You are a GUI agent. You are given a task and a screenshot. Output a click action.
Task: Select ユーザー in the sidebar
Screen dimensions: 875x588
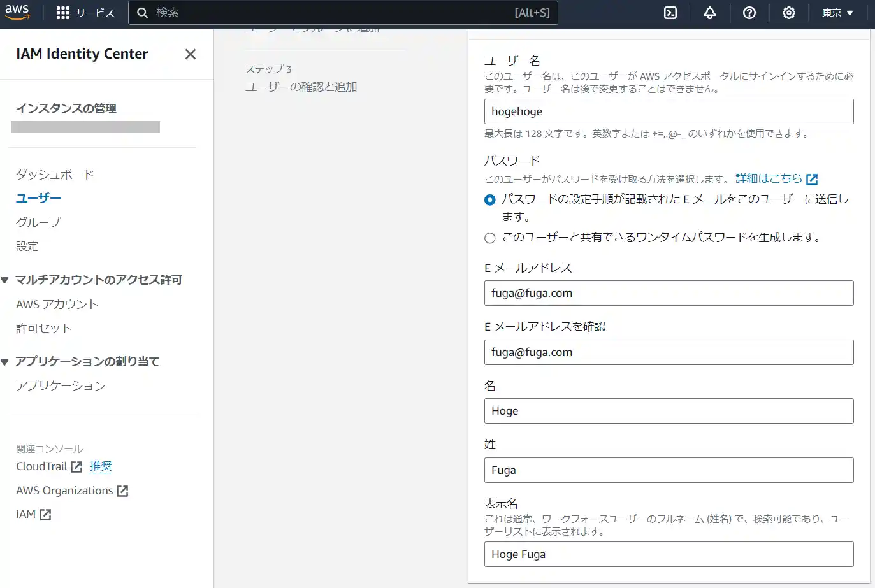tap(38, 198)
